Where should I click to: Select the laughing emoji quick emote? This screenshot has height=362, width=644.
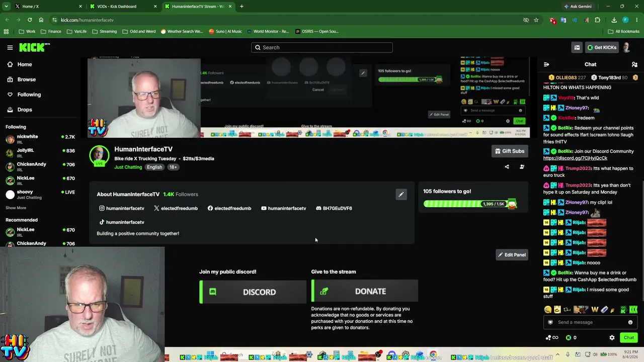click(548, 310)
